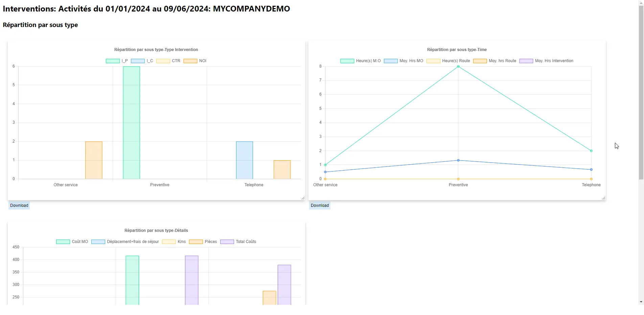Hide the Moy. Hrs MO series
Image resolution: width=644 pixels, height=315 pixels.
coord(404,61)
